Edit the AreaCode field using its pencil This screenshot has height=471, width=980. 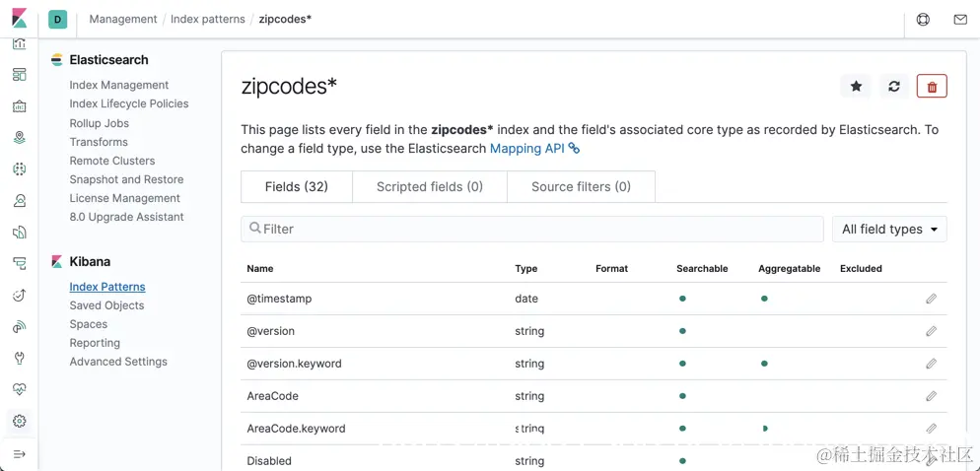point(931,396)
